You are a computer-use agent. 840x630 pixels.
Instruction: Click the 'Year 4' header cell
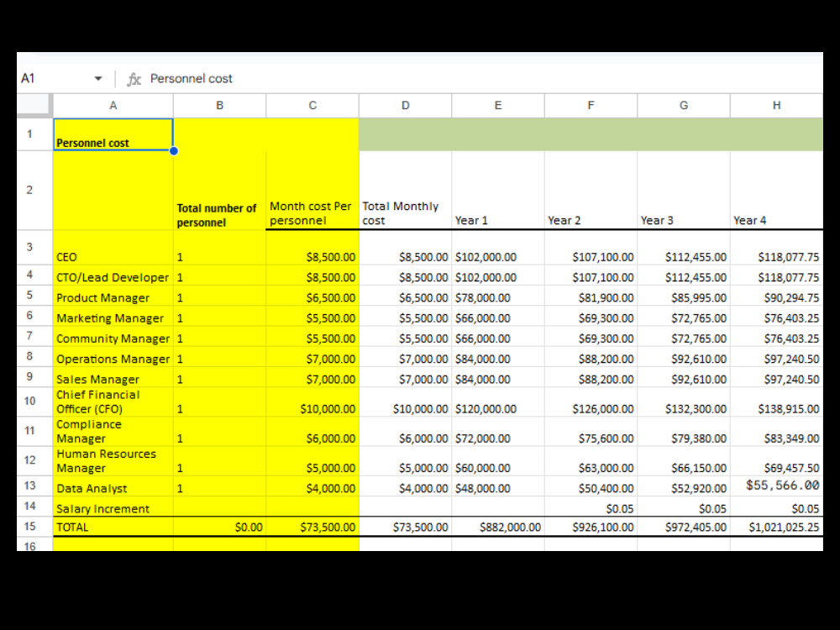click(x=776, y=191)
